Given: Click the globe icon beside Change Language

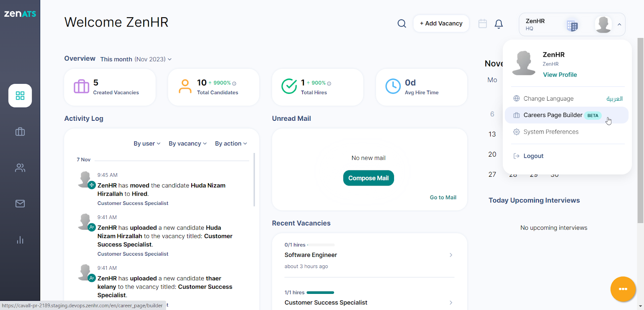Looking at the screenshot, I should click(516, 99).
